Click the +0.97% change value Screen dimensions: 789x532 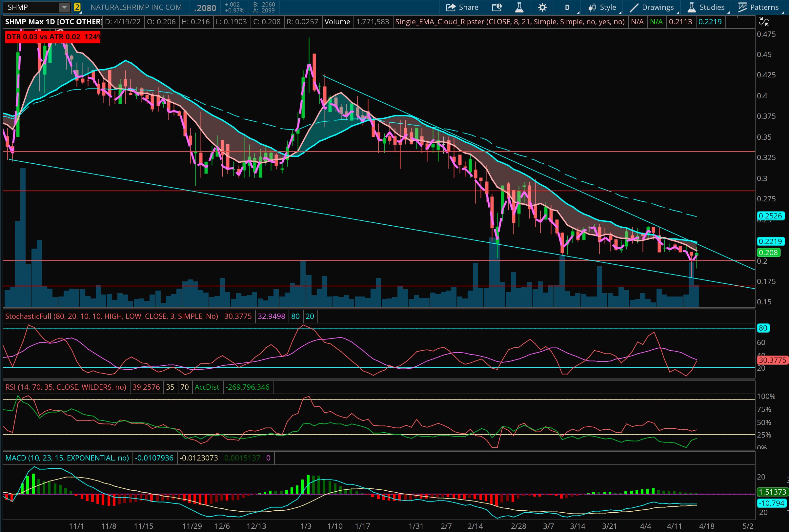(235, 10)
